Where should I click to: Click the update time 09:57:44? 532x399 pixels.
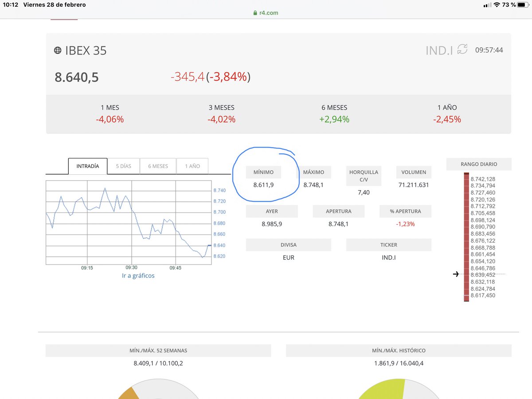(x=489, y=50)
